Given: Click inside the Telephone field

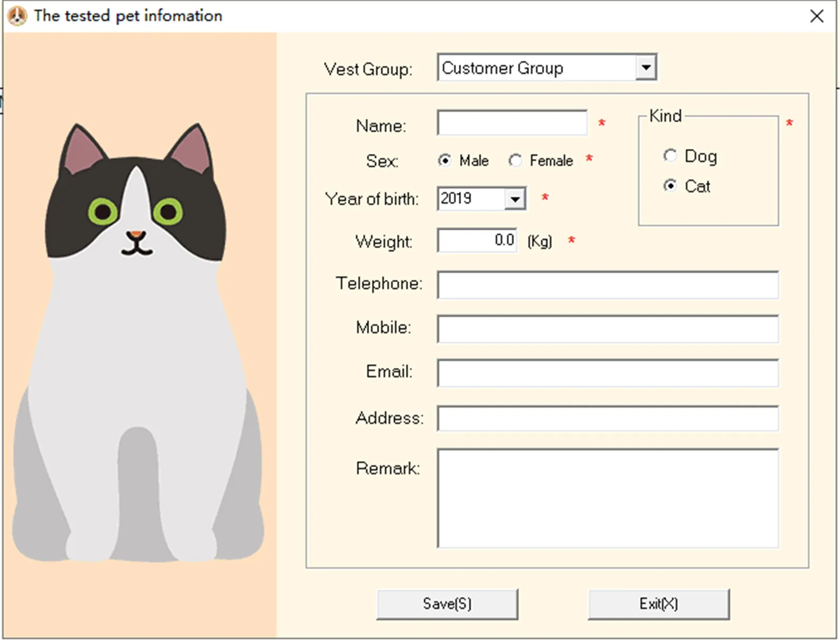Looking at the screenshot, I should pyautogui.click(x=606, y=285).
